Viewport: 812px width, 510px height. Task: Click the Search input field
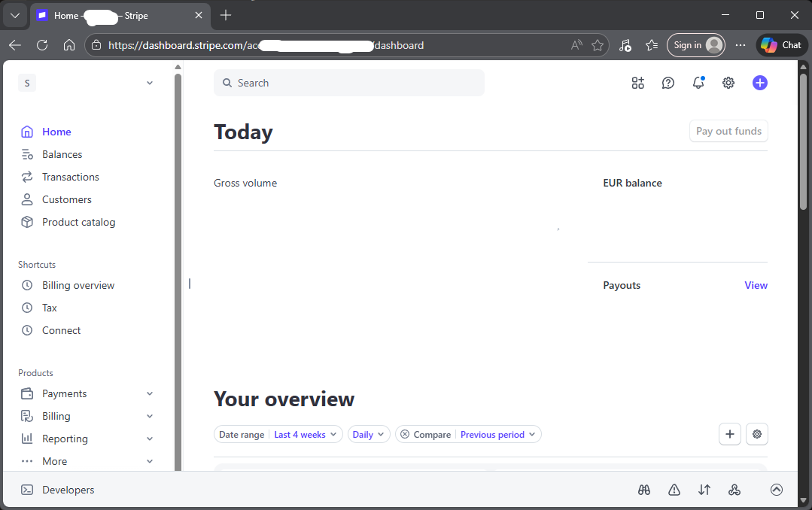click(x=349, y=83)
